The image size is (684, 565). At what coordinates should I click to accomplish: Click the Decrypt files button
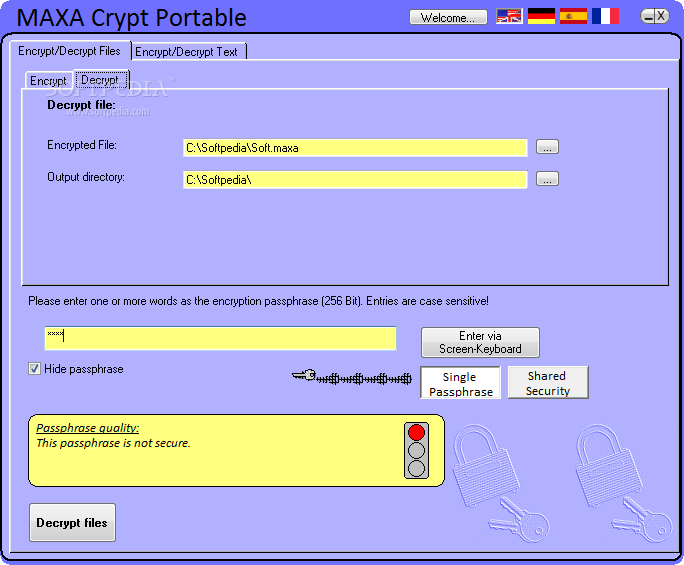click(72, 523)
